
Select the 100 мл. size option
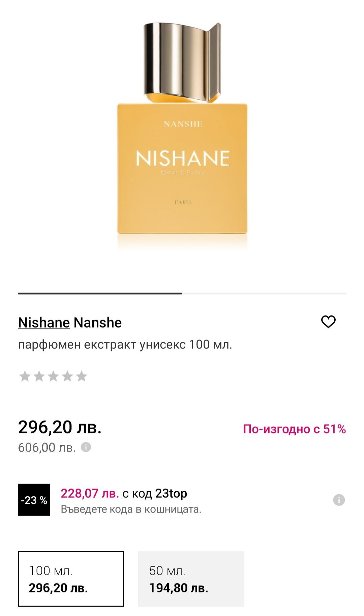pyautogui.click(x=71, y=579)
